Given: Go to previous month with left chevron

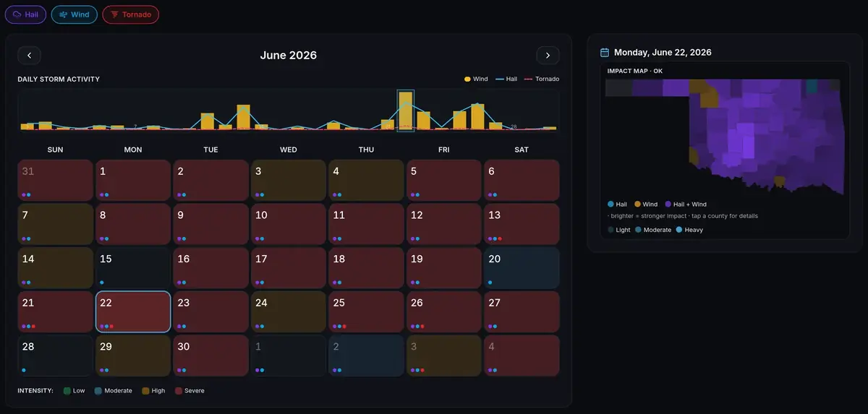Looking at the screenshot, I should pos(29,55).
